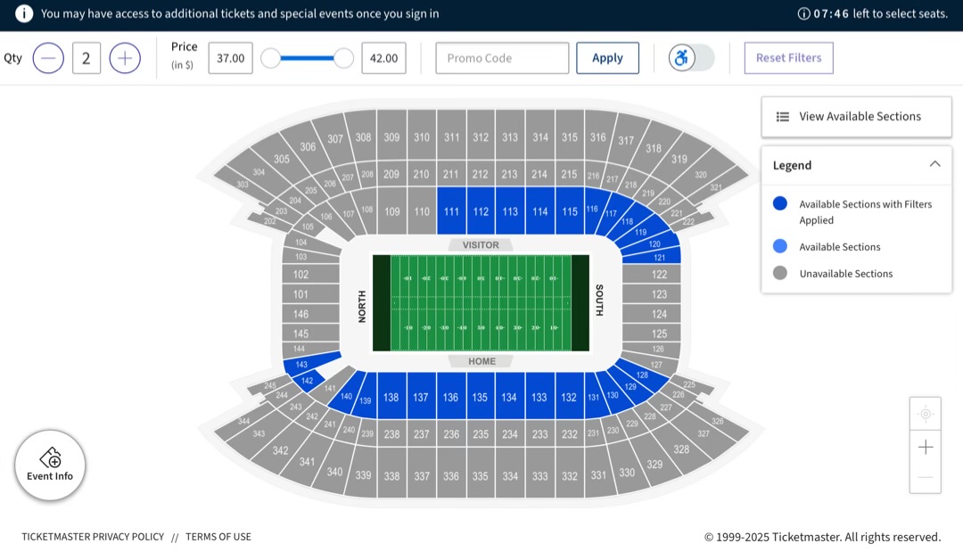Increase ticket quantity with plus button
Screen dimensions: 963x560
pos(125,59)
